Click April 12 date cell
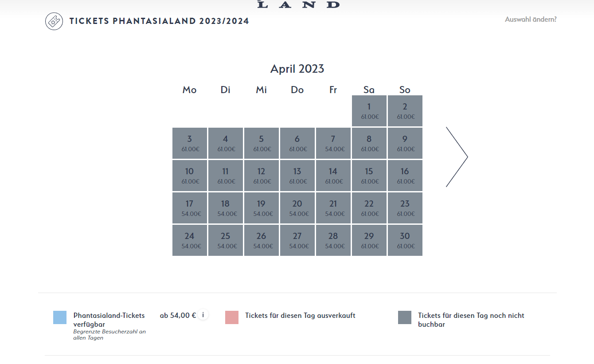This screenshot has height=364, width=594. click(x=262, y=176)
